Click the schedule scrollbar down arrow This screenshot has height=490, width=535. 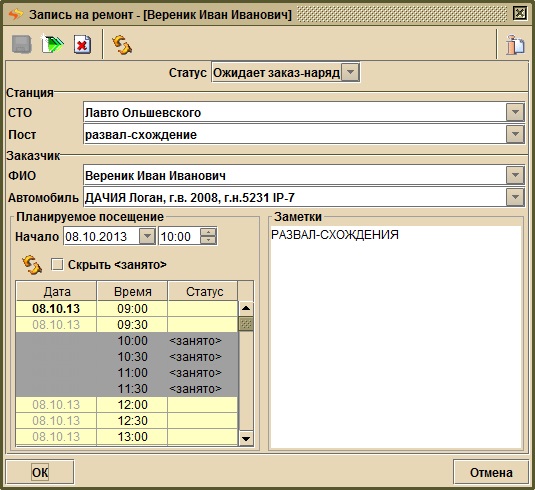246,438
